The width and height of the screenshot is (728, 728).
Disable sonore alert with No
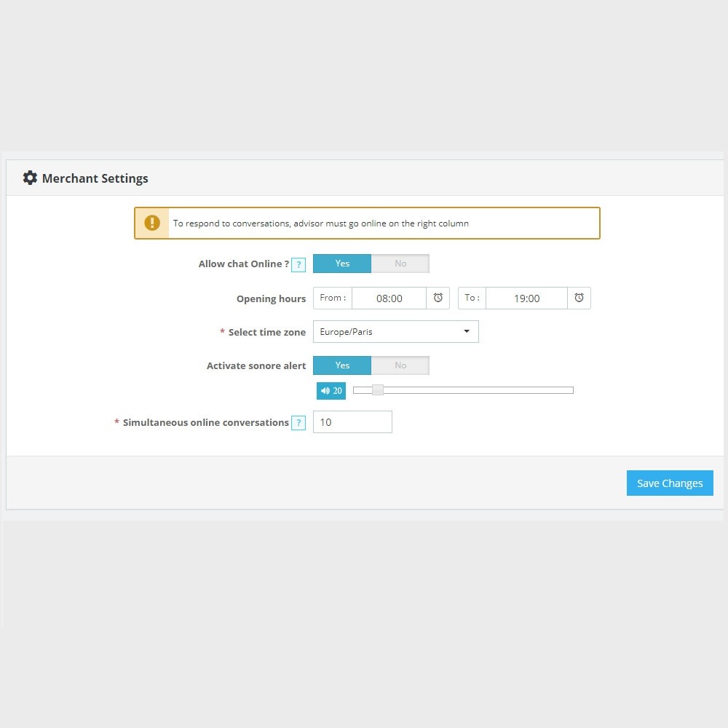(x=400, y=365)
